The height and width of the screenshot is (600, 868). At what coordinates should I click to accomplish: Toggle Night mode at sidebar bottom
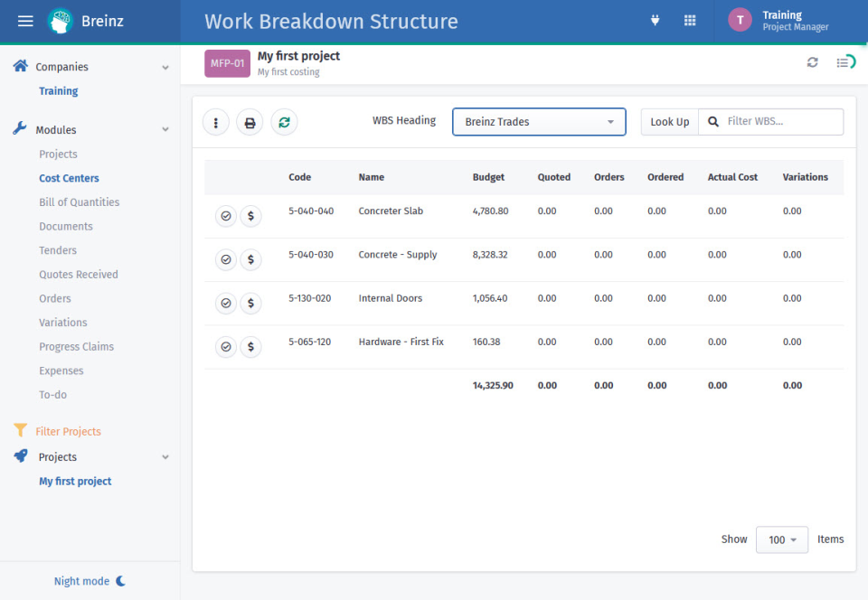point(89,581)
